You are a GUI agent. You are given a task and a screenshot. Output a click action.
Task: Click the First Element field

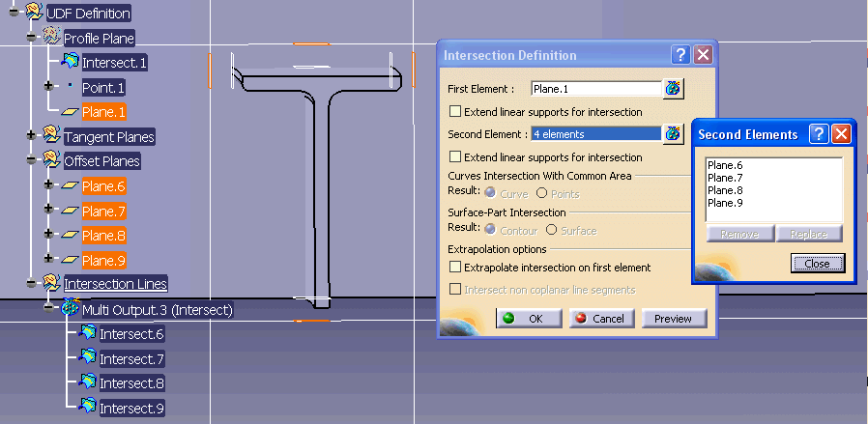pyautogui.click(x=596, y=89)
